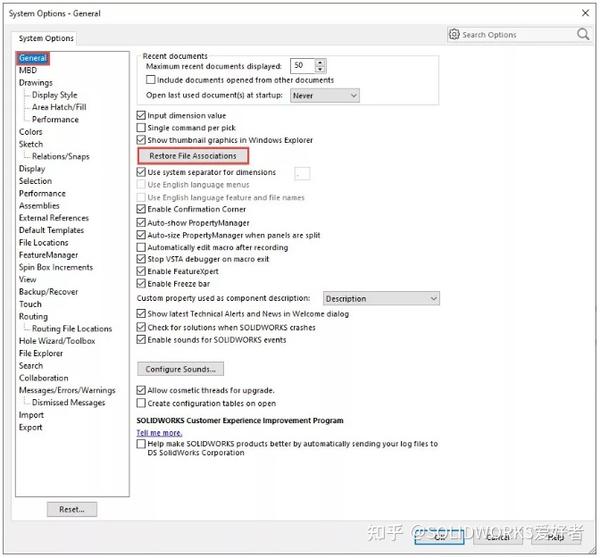Click the Configure Sounds button

click(180, 369)
